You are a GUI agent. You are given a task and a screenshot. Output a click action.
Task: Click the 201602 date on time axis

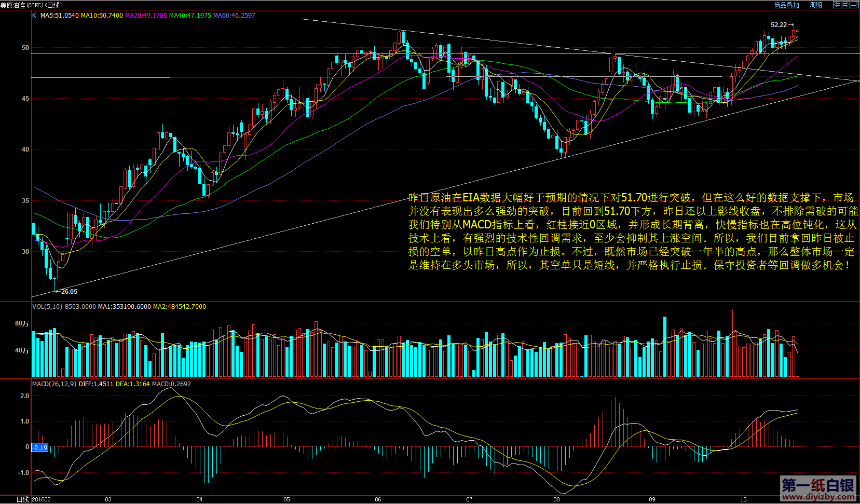pos(42,499)
